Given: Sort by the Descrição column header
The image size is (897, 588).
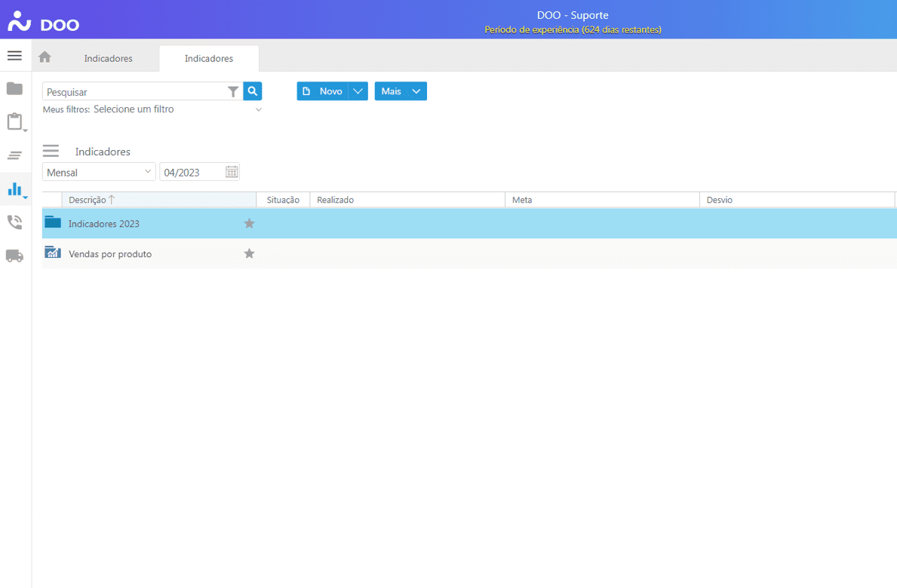Looking at the screenshot, I should tap(88, 200).
